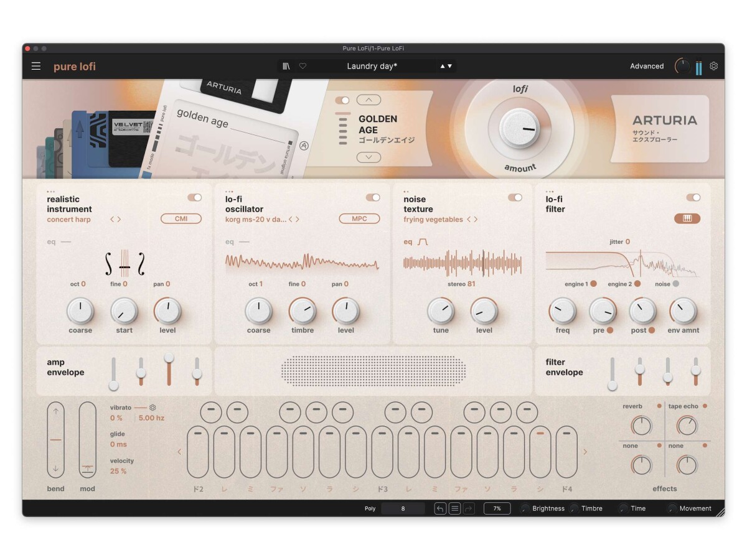Image resolution: width=747 pixels, height=560 pixels.
Task: Toggle keyboard tracking icon in lo-fi filter
Action: tap(687, 218)
